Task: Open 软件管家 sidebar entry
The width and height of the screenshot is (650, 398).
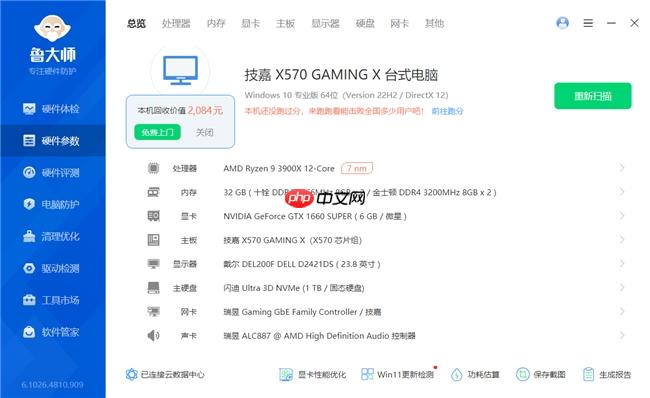Action: click(x=52, y=332)
